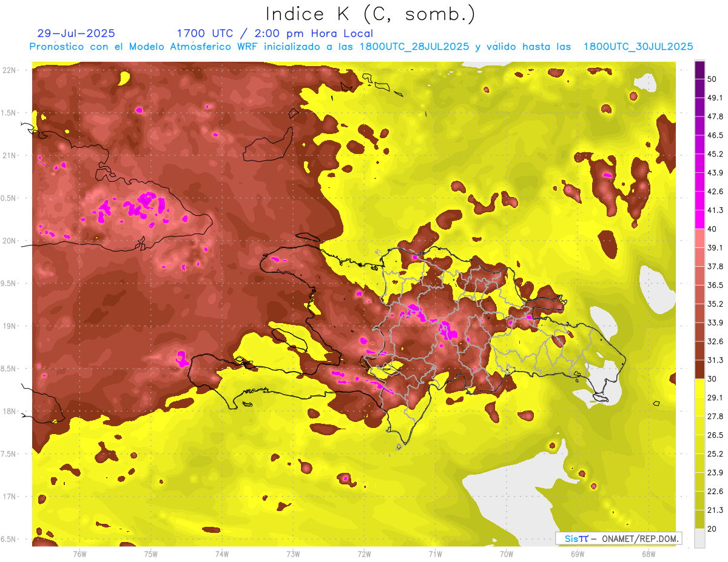Screen dimensions: 728x562
Task: Click the "49.1" colorbar value
Action: (715, 98)
